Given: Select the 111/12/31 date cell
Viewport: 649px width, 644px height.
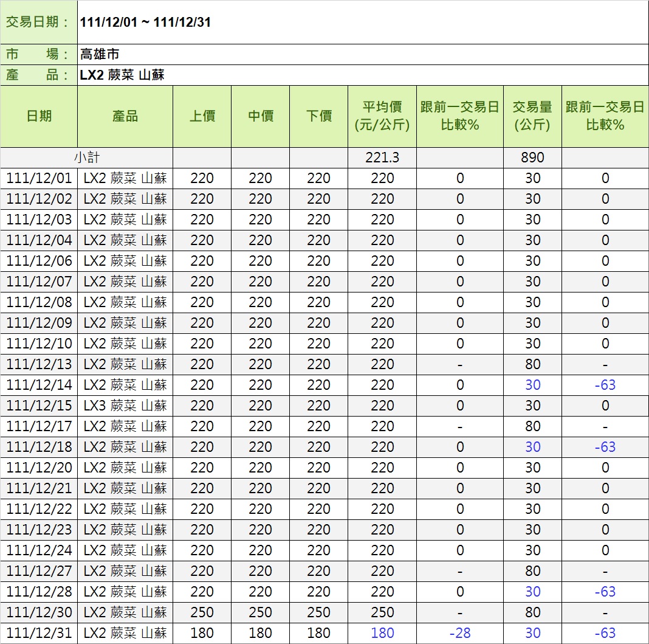Looking at the screenshot, I should (x=39, y=633).
